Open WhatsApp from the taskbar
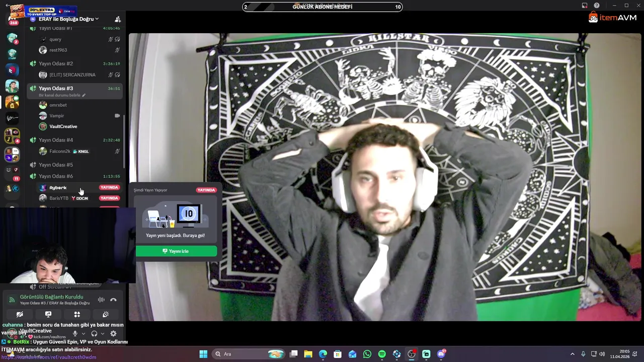 367,354
